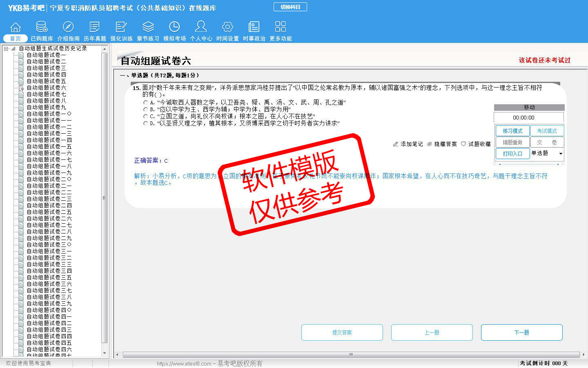
Task: Click document icon of 自动组题试卷三〇
Action: (x=21, y=245)
